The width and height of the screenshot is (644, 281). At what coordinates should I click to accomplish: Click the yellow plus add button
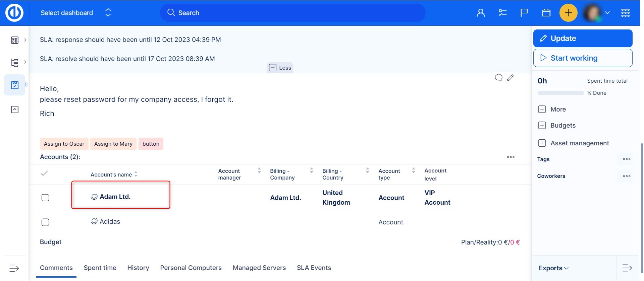click(x=568, y=13)
